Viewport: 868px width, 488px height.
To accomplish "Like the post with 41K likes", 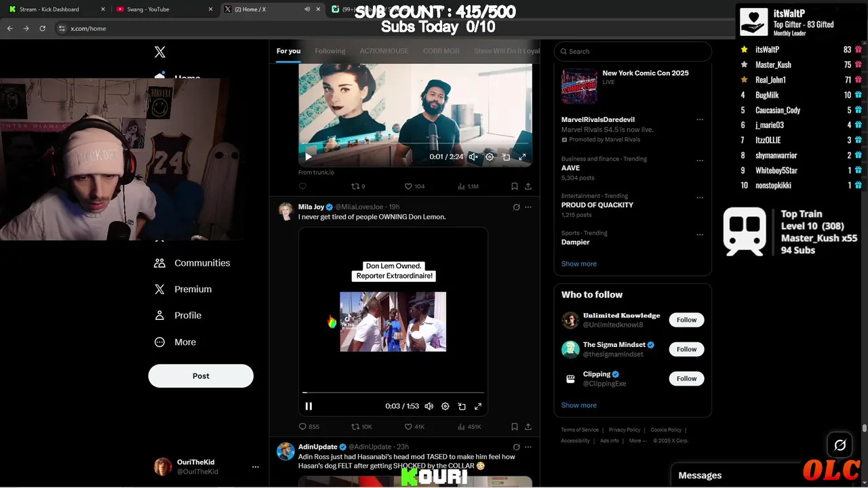I will tap(414, 427).
